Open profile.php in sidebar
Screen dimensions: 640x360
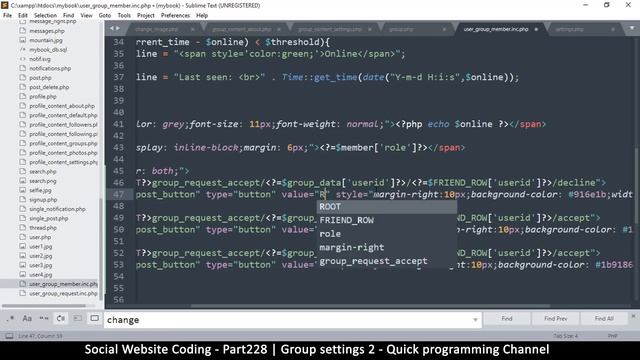pos(42,96)
